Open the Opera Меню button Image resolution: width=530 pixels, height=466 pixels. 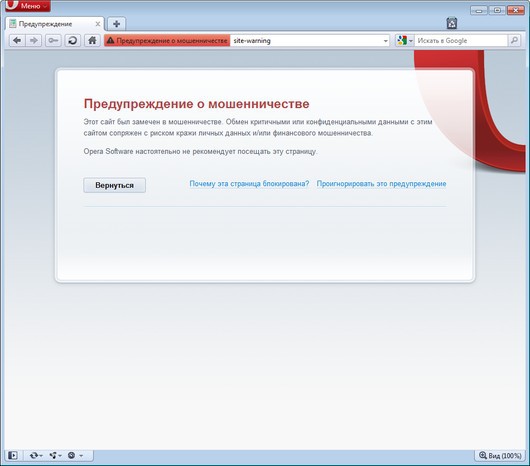28,6
